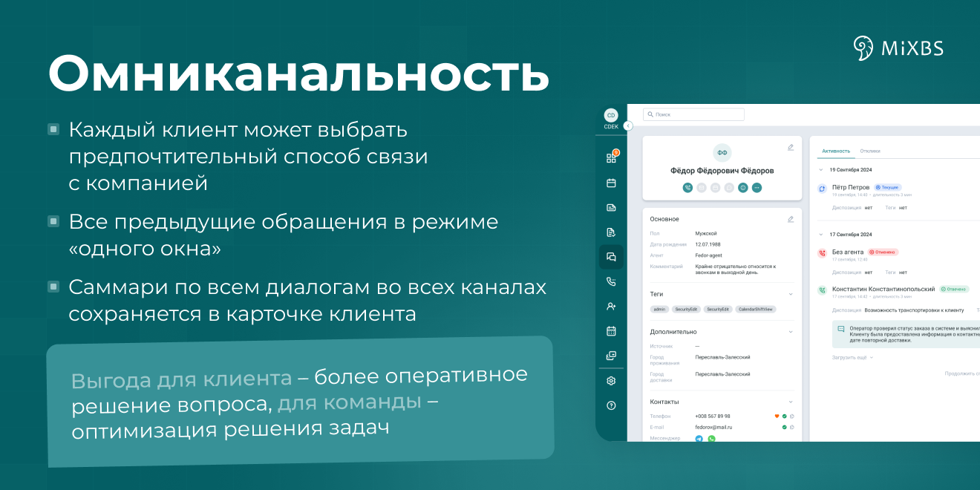Collapse the sidebar with arrow toggle
The image size is (980, 490).
pyautogui.click(x=628, y=126)
